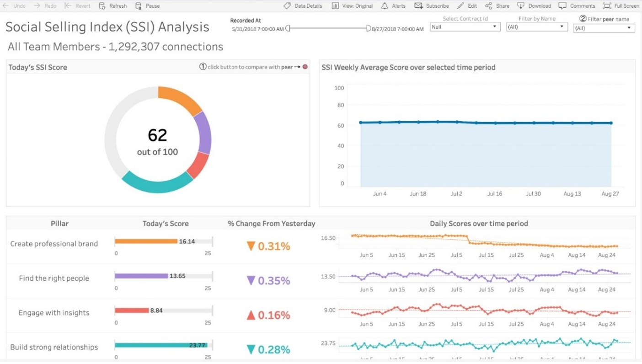
Task: Click the Redo arrow icon
Action: click(37, 6)
